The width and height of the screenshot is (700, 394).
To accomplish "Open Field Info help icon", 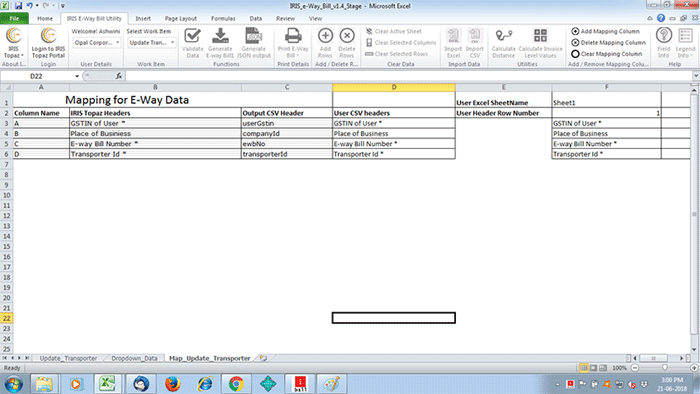I will click(664, 43).
